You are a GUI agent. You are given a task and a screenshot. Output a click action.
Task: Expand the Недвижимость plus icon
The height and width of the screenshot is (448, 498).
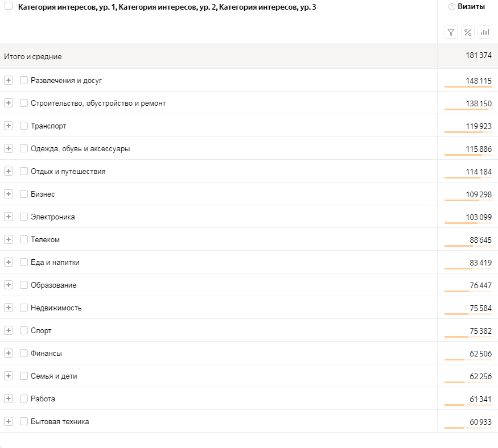pos(9,308)
